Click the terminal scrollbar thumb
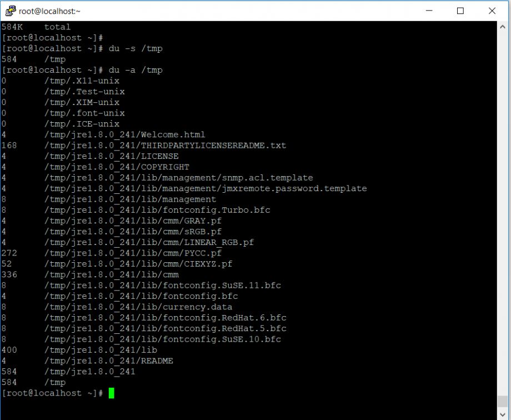This screenshot has width=511, height=420. (x=503, y=401)
